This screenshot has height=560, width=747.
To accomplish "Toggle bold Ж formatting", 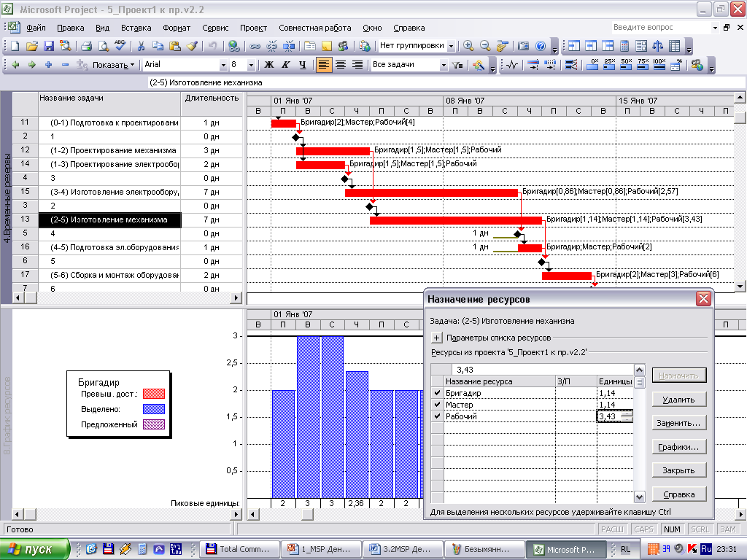I will tap(269, 65).
